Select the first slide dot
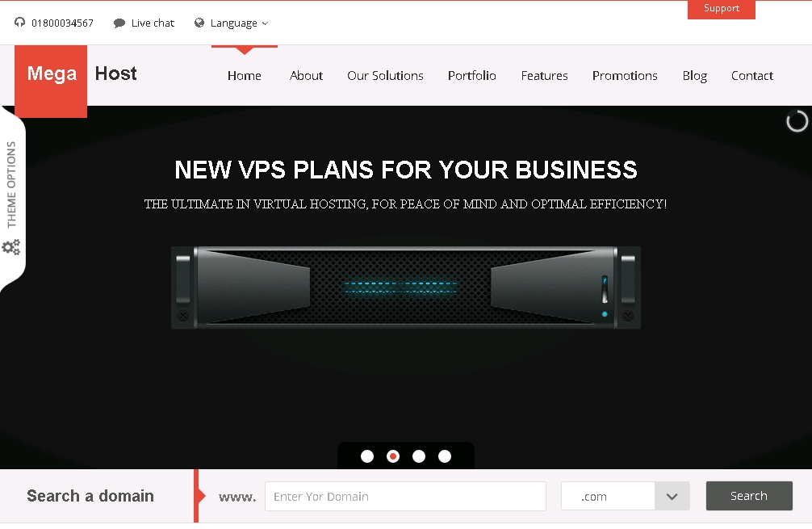The width and height of the screenshot is (812, 529). tap(367, 456)
